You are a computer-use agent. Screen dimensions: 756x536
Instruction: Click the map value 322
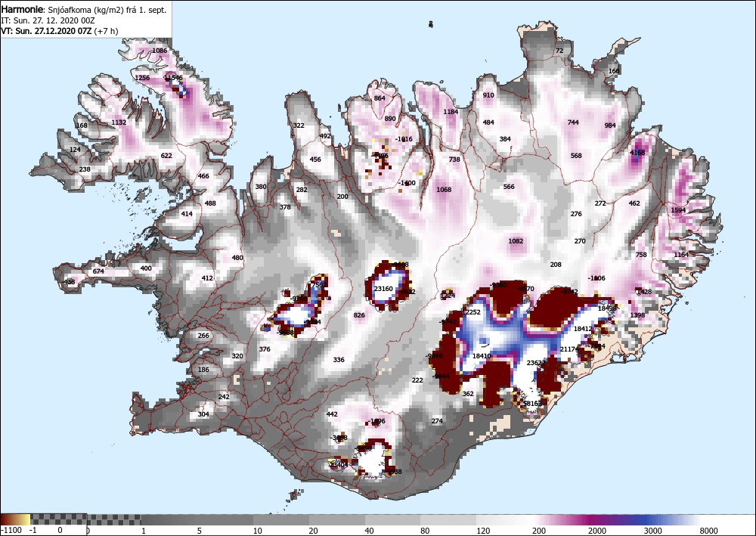click(299, 125)
